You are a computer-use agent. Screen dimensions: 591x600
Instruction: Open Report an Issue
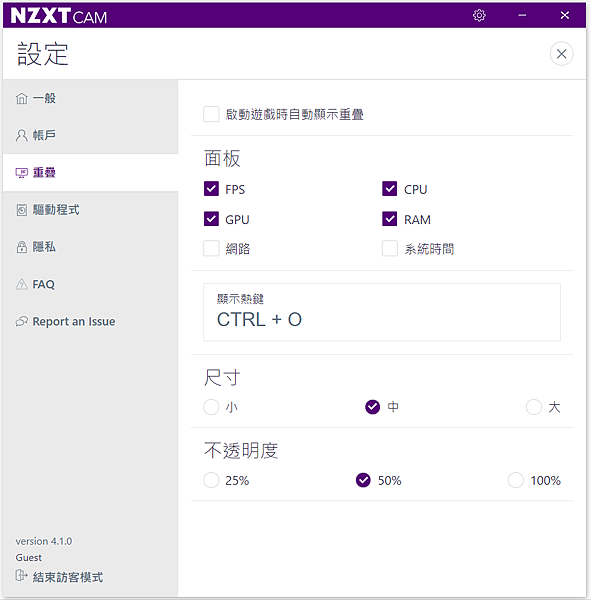tap(90, 321)
